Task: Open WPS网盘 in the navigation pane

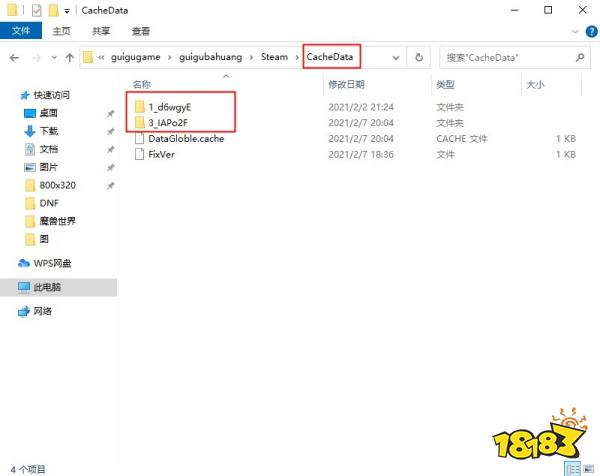Action: [x=52, y=263]
